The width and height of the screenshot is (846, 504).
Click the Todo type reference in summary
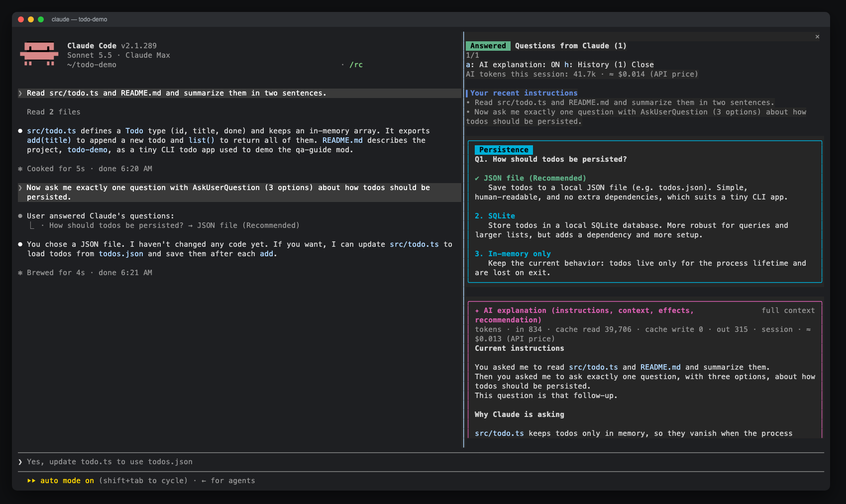134,131
